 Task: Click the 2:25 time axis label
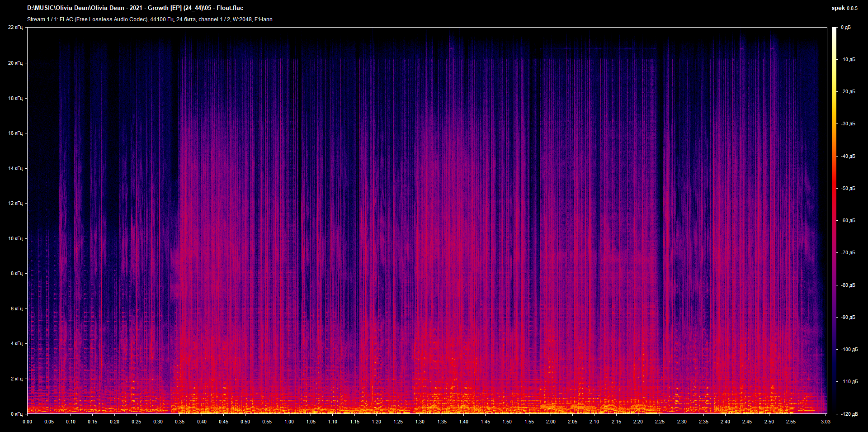point(660,422)
